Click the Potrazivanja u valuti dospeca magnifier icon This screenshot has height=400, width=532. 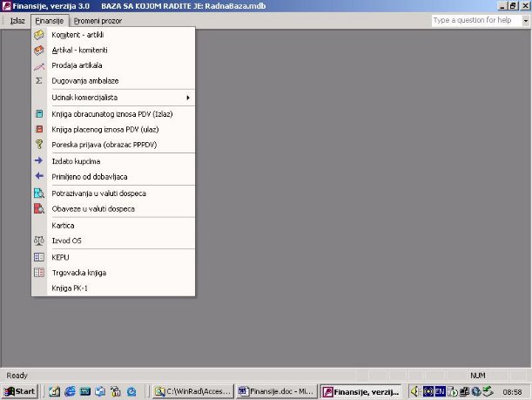(x=38, y=193)
